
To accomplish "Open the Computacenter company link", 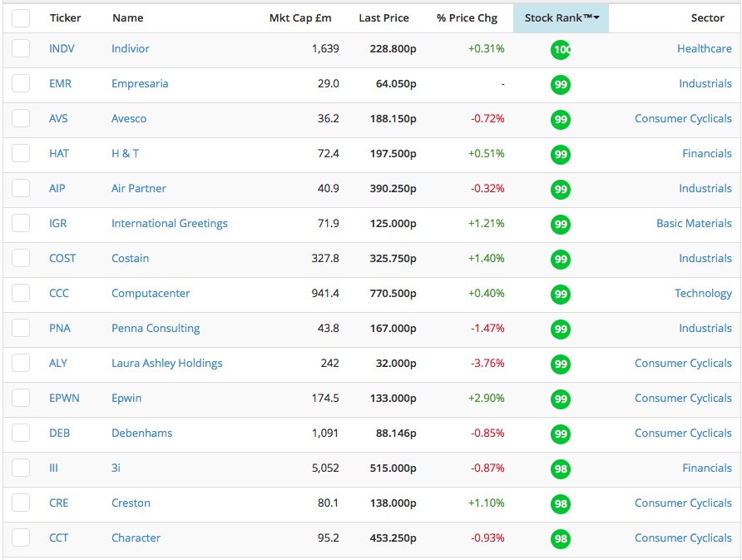I will tap(151, 294).
